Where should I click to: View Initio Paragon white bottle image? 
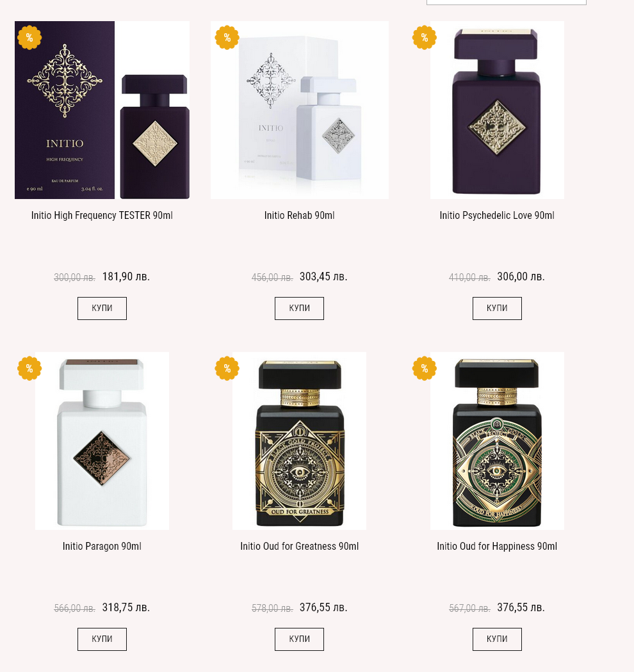102,441
